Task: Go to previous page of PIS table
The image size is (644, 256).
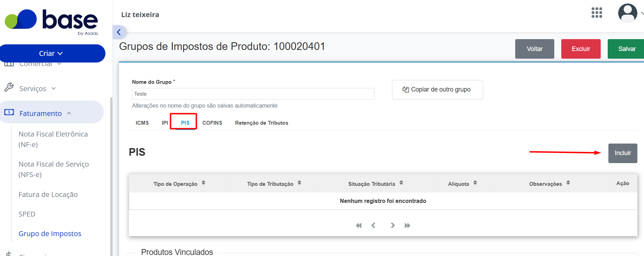Action: click(373, 226)
